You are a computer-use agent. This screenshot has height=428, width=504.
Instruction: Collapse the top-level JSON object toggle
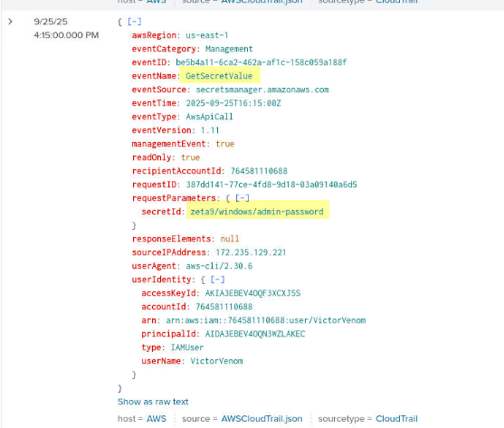[x=134, y=22]
